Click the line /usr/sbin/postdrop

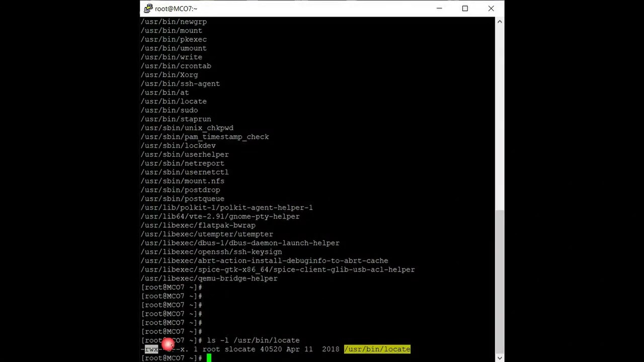pyautogui.click(x=180, y=190)
